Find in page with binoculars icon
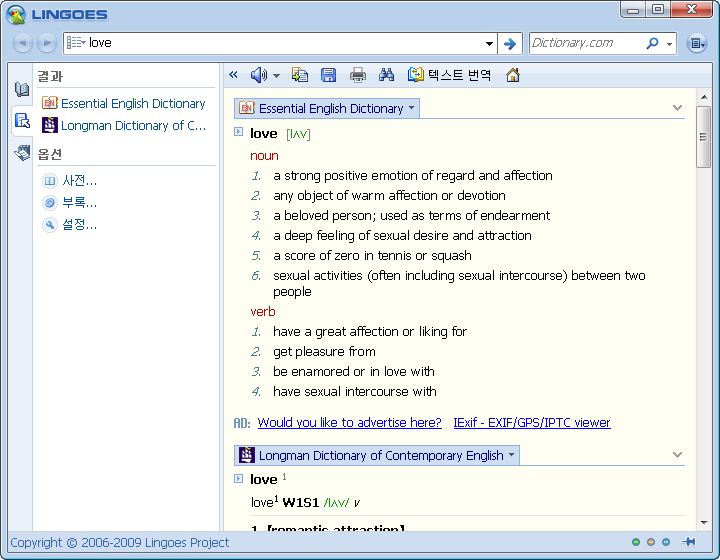This screenshot has width=720, height=560. pyautogui.click(x=386, y=75)
